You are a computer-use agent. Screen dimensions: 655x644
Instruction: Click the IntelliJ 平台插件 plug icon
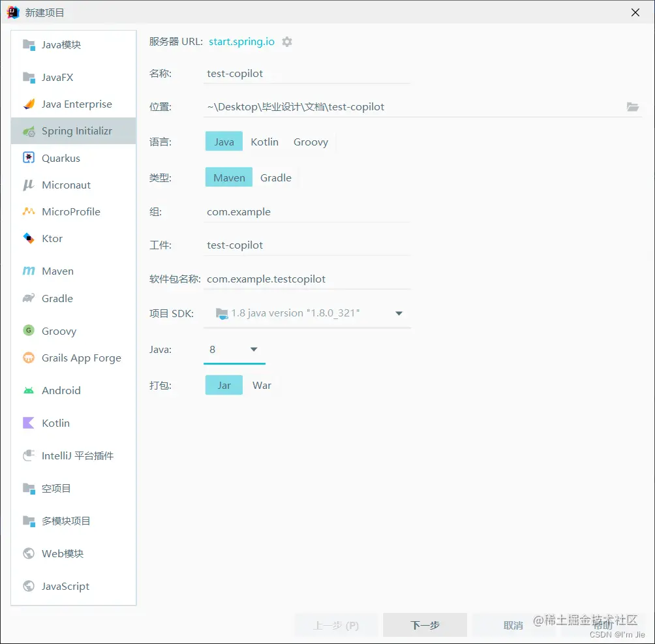tap(29, 455)
